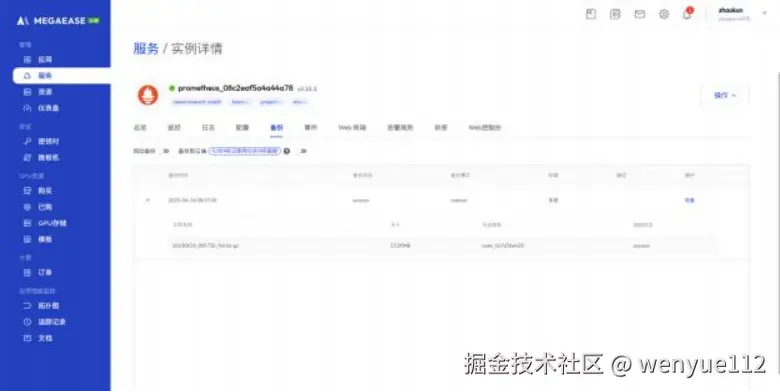
Task: Click the blue outlined cloud-disk tag
Action: 245,151
